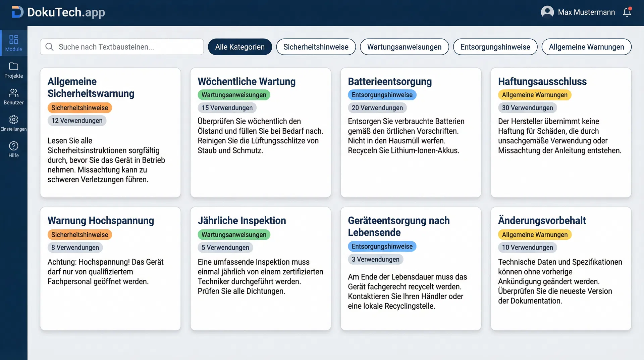Open the Wöchentliche Wartung card title
Viewport: 644px width, 360px height.
click(247, 81)
